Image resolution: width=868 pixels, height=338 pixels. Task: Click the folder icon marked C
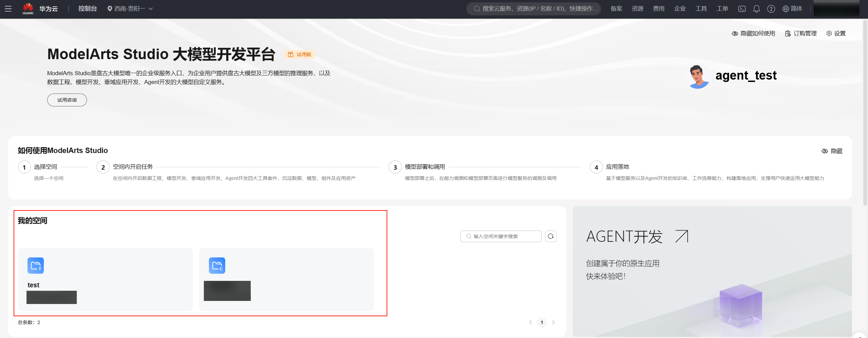point(217,266)
